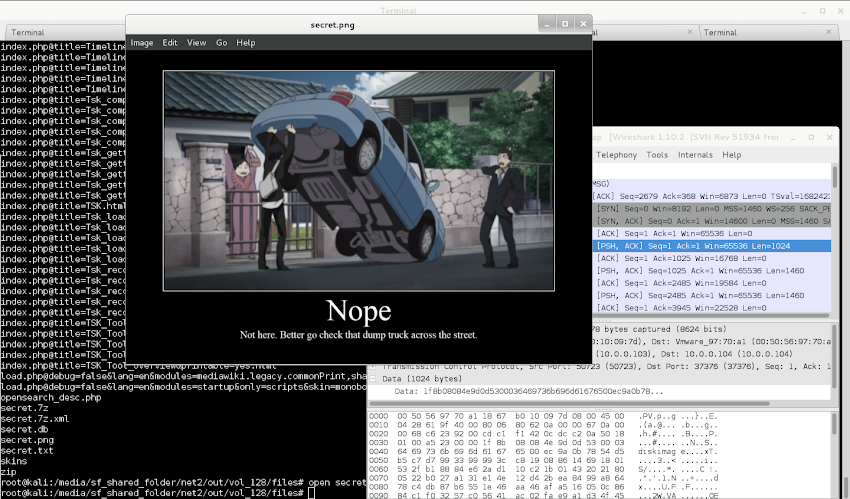Image resolution: width=850 pixels, height=499 pixels.
Task: Click the Data (1024 bytes) detail row
Action: tap(599, 379)
